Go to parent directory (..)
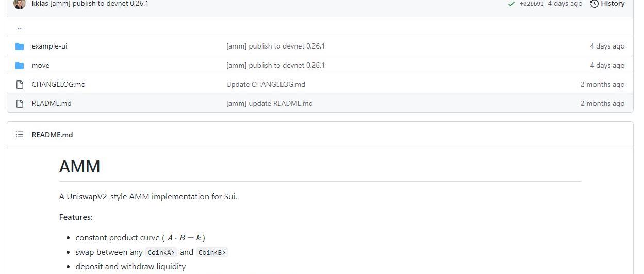644x274 pixels. [20, 28]
